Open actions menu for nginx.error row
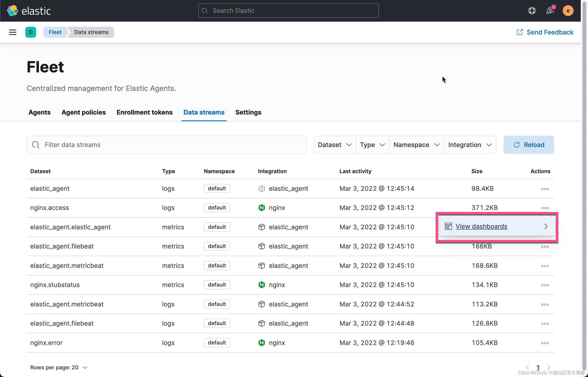This screenshot has height=377, width=588. point(545,343)
